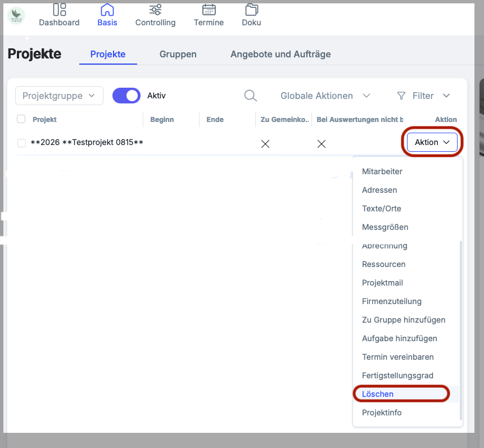
Task: Open the Doku folder icon
Action: 251,10
